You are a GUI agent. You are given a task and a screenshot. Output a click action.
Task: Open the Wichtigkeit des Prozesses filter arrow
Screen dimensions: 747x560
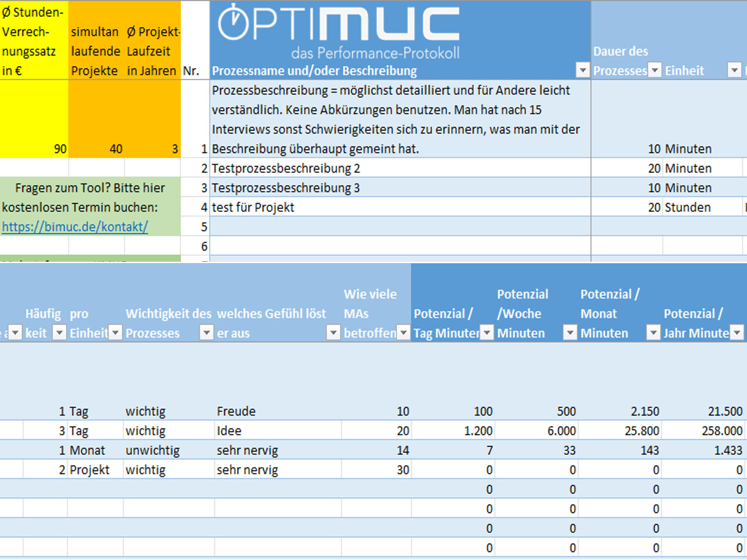[207, 332]
